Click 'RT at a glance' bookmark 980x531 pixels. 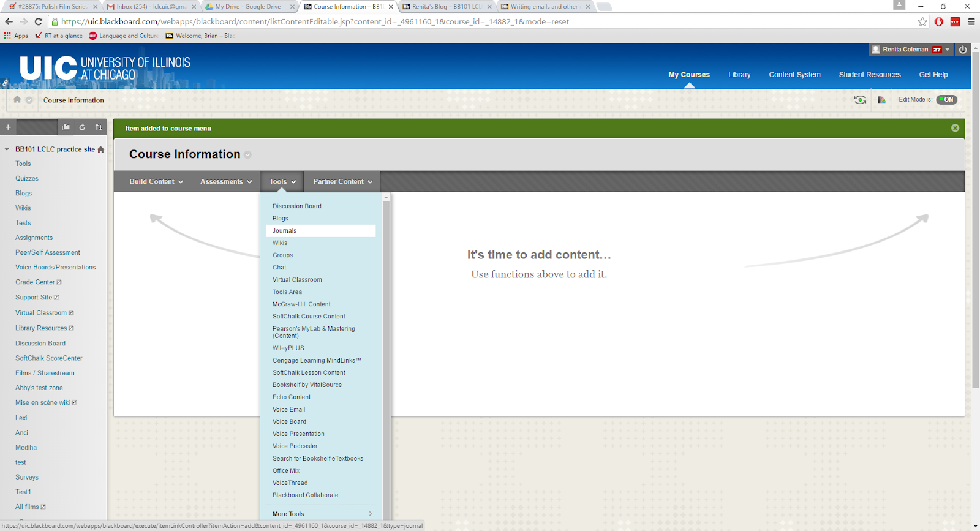tap(59, 36)
